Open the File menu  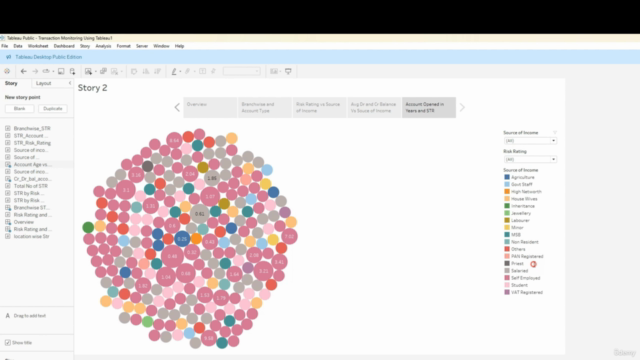point(4,46)
